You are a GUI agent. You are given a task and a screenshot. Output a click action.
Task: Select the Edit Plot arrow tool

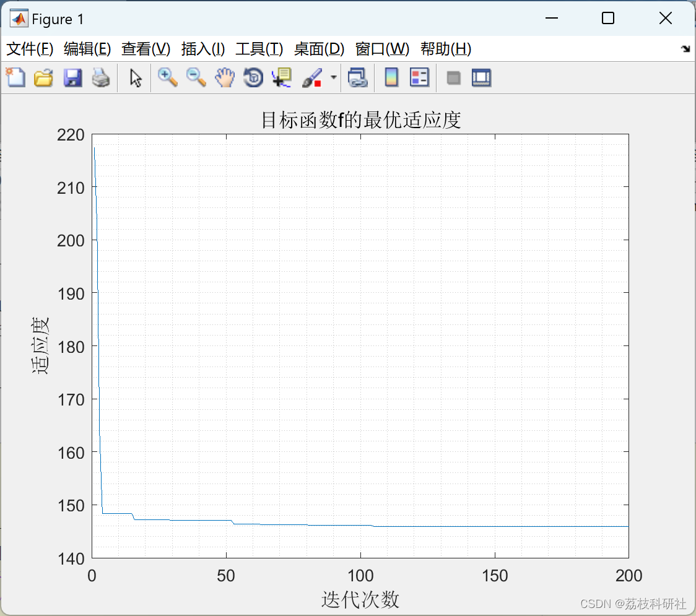coord(136,77)
